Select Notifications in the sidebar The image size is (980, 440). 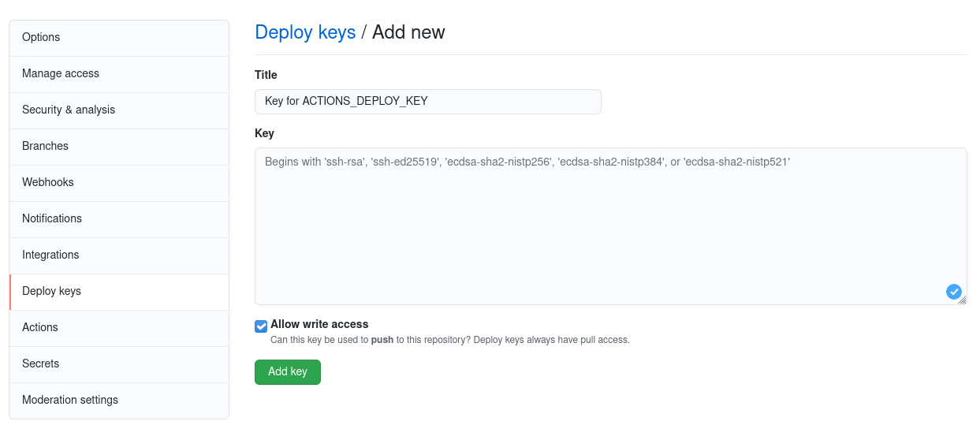pyautogui.click(x=119, y=219)
